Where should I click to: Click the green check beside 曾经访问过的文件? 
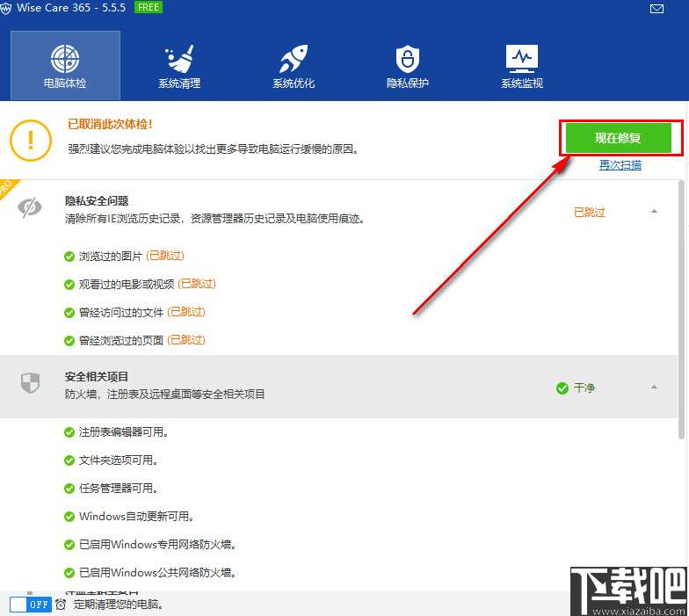coord(69,313)
